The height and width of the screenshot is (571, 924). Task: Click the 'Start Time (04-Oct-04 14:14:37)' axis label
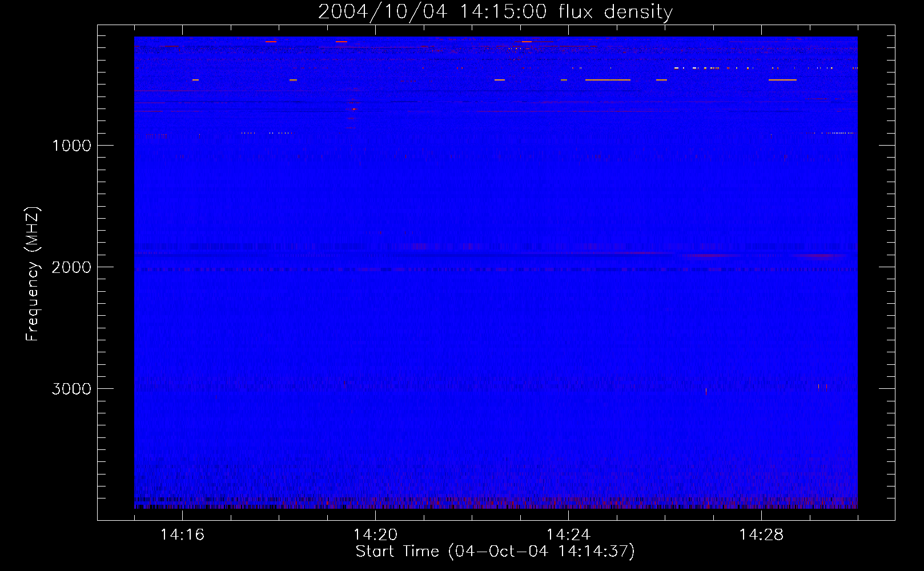pyautogui.click(x=495, y=552)
